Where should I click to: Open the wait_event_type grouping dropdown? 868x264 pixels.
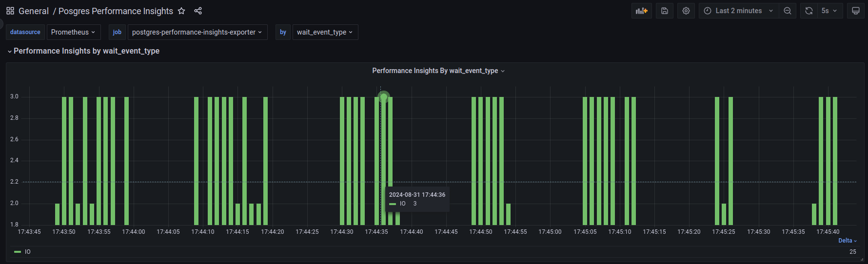click(x=325, y=32)
